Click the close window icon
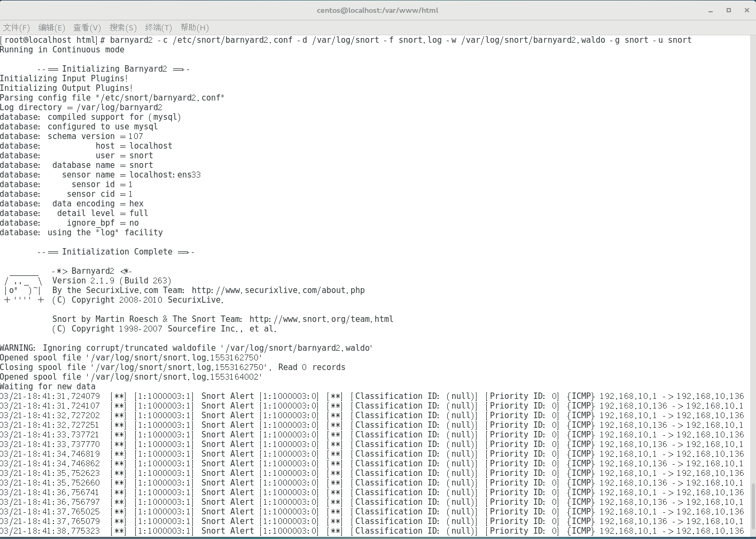 [x=746, y=10]
